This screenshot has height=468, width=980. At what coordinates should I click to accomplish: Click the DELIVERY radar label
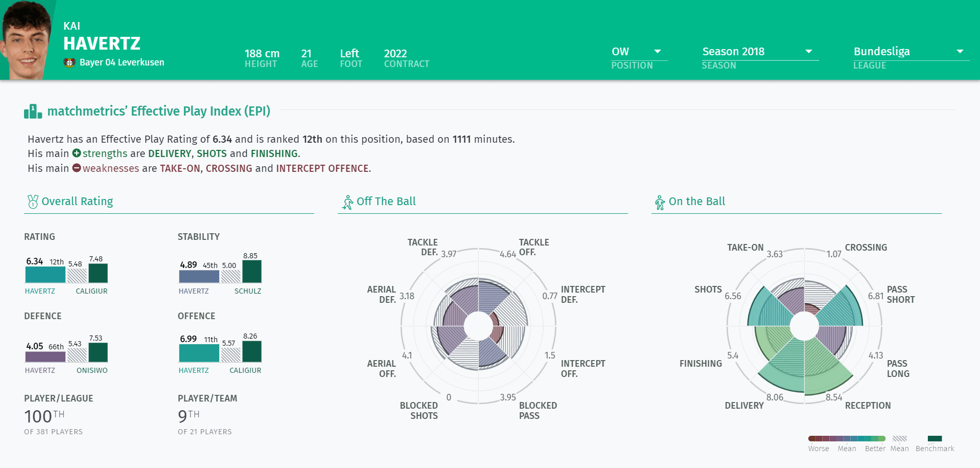[744, 406]
